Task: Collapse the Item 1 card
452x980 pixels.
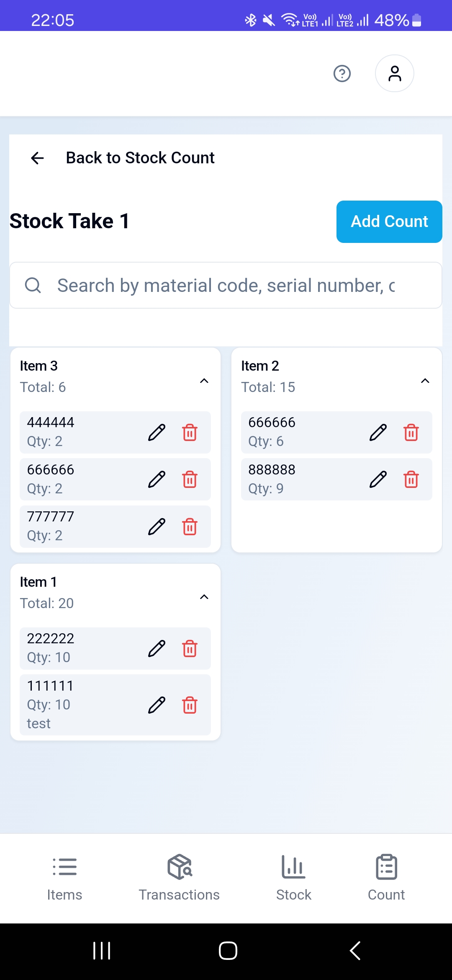Action: (x=204, y=597)
